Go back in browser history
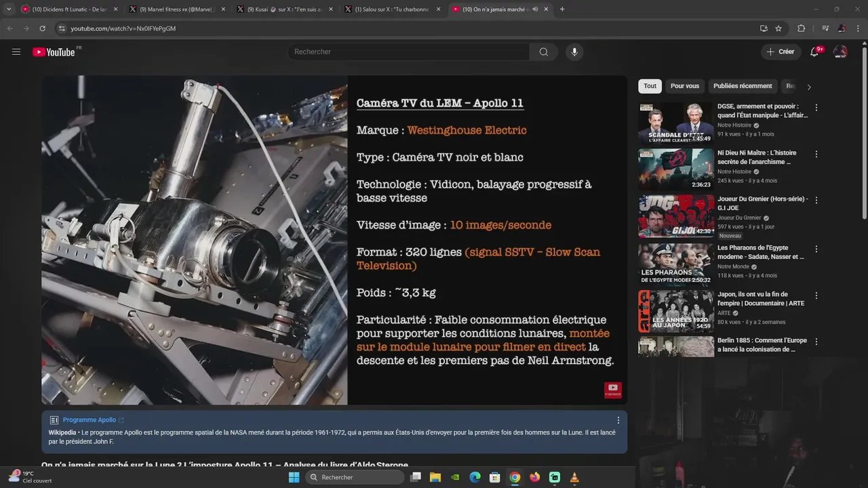The image size is (868, 488). 9,28
